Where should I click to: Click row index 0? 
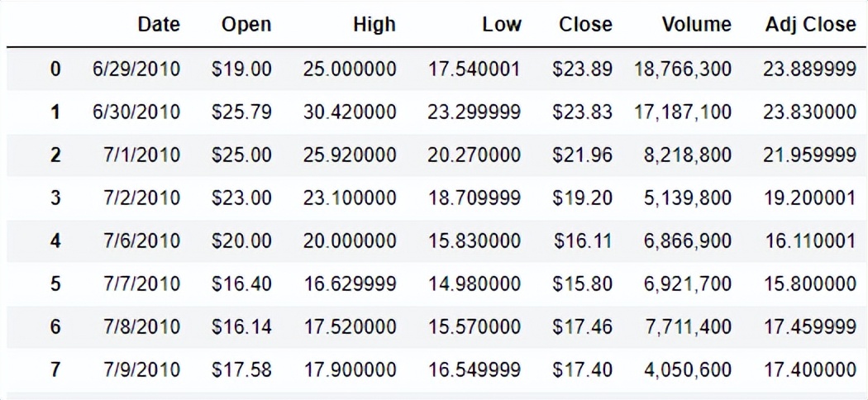55,69
